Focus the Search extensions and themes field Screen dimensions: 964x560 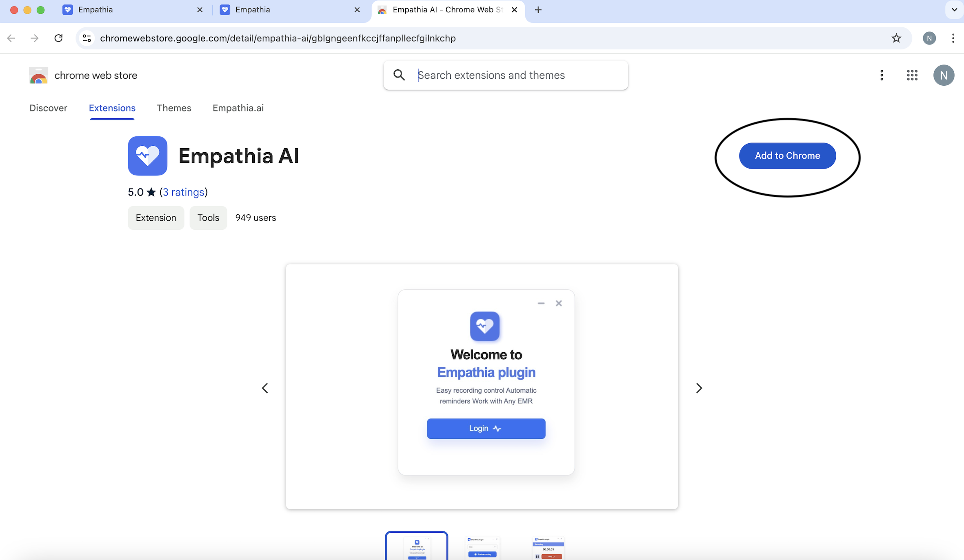pos(518,75)
